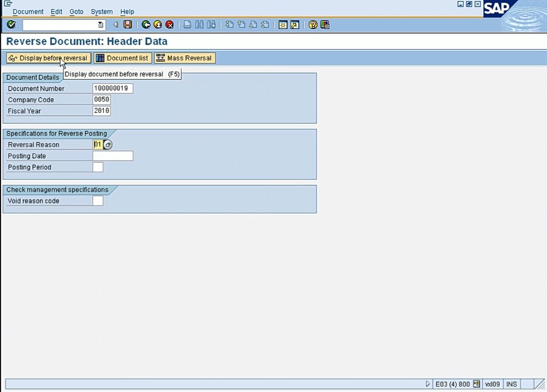Click the Fiscal Year label

coord(25,111)
